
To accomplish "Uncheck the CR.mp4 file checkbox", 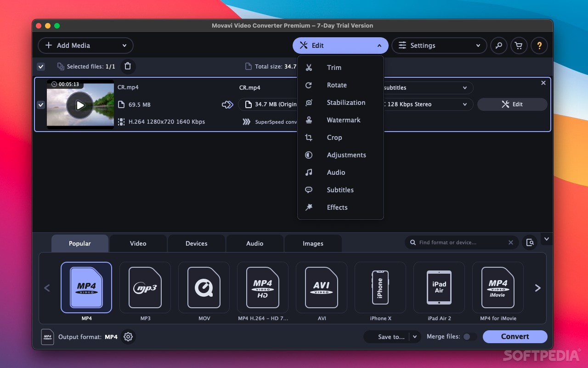I will point(41,104).
